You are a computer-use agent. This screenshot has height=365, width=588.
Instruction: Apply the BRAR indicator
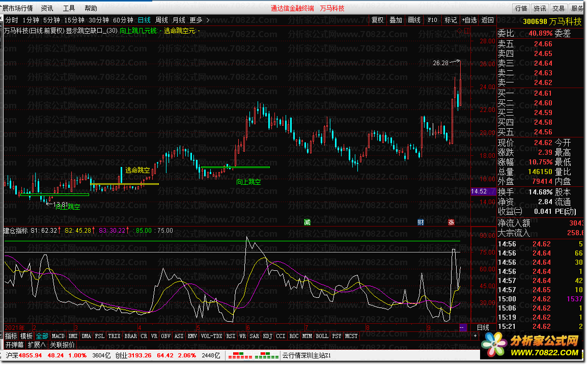pos(130,336)
